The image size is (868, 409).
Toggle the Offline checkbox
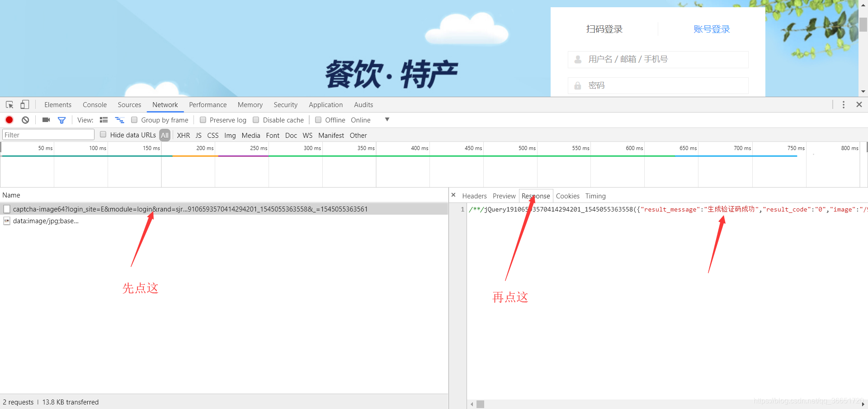click(x=318, y=120)
